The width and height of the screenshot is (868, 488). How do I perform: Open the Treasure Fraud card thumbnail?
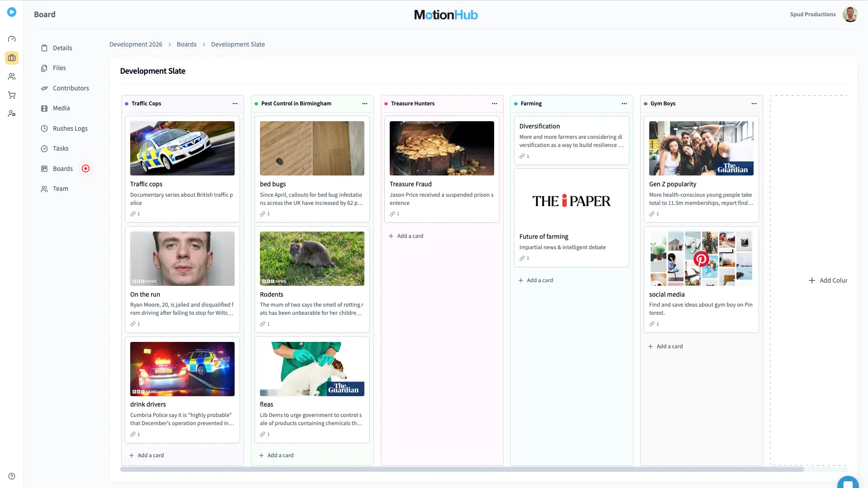[x=442, y=148]
